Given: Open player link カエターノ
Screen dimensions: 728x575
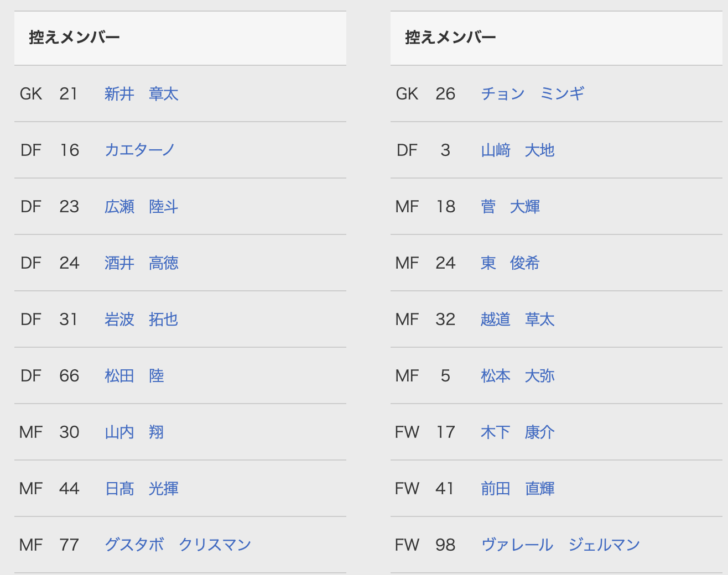Looking at the screenshot, I should (x=140, y=150).
